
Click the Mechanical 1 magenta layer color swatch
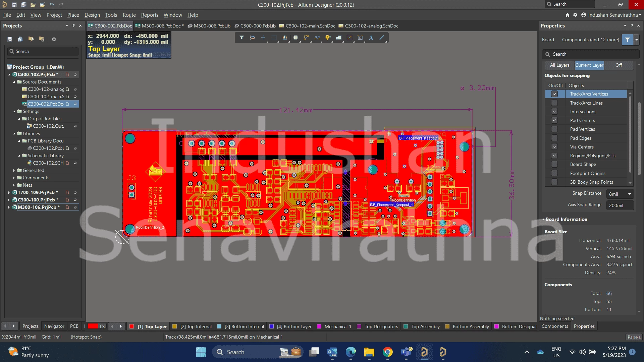[x=319, y=326]
